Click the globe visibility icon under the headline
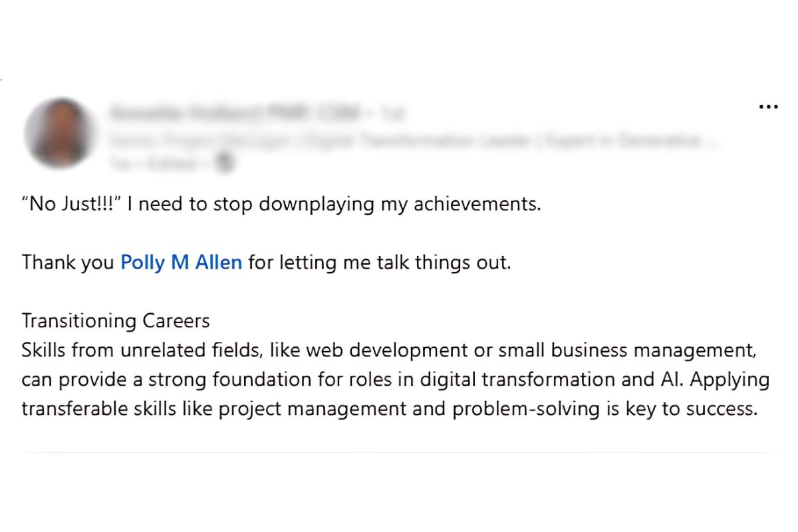This screenshot has width=798, height=532. [225, 163]
